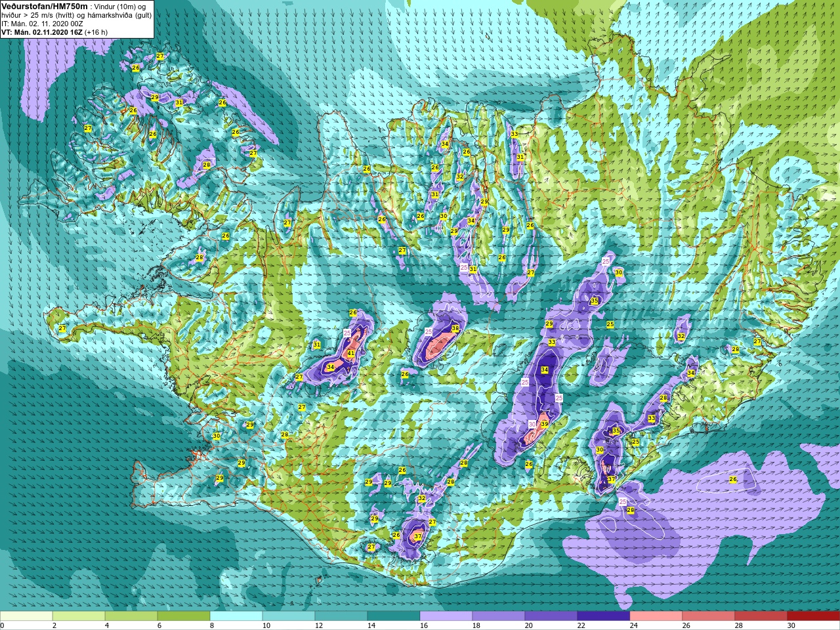The image size is (840, 630).
Task: Click the '(+16 h)' forecast offset text
Action: tap(96, 31)
